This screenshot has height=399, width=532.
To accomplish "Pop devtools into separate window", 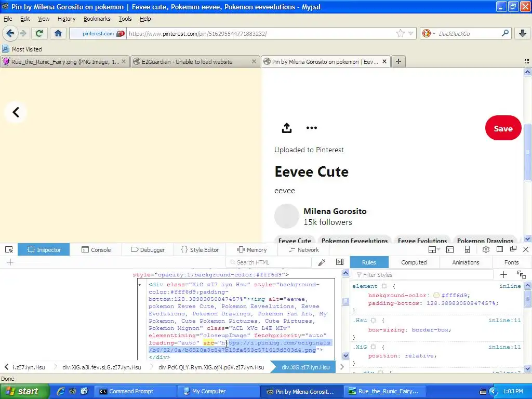I will pyautogui.click(x=513, y=249).
